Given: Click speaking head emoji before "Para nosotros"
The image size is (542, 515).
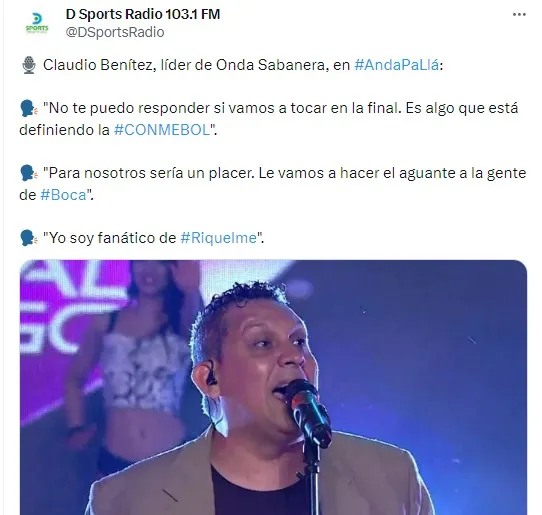Looking at the screenshot, I should (28, 173).
